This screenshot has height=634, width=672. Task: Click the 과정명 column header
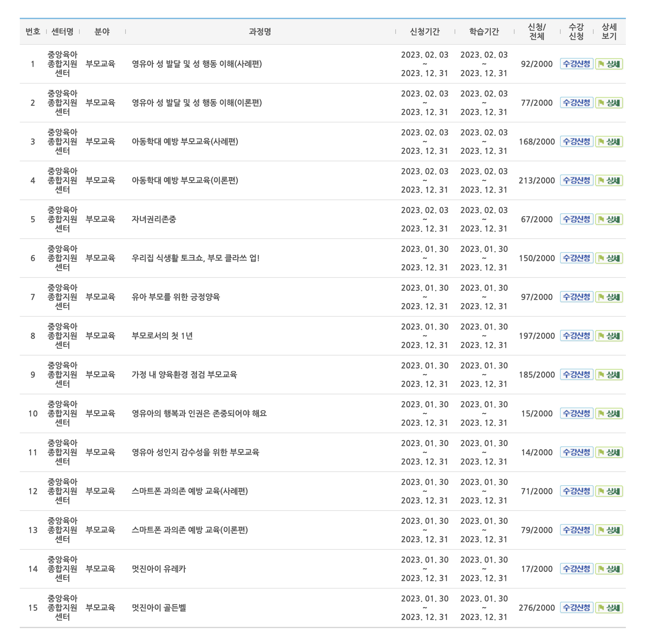tap(260, 32)
